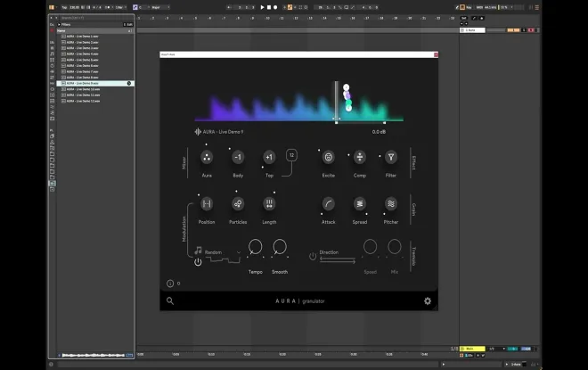The height and width of the screenshot is (370, 588).
Task: Select the yellow Main track header
Action: pyautogui.click(x=474, y=349)
